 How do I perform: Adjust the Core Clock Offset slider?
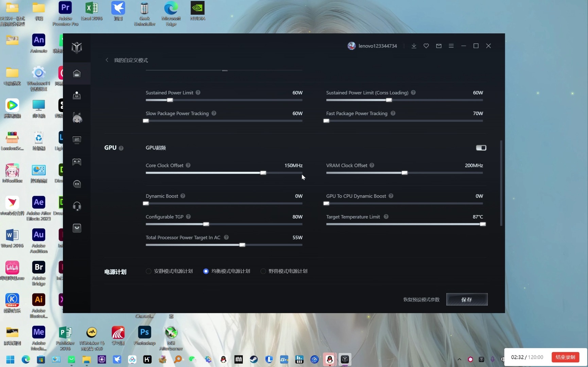(x=263, y=173)
